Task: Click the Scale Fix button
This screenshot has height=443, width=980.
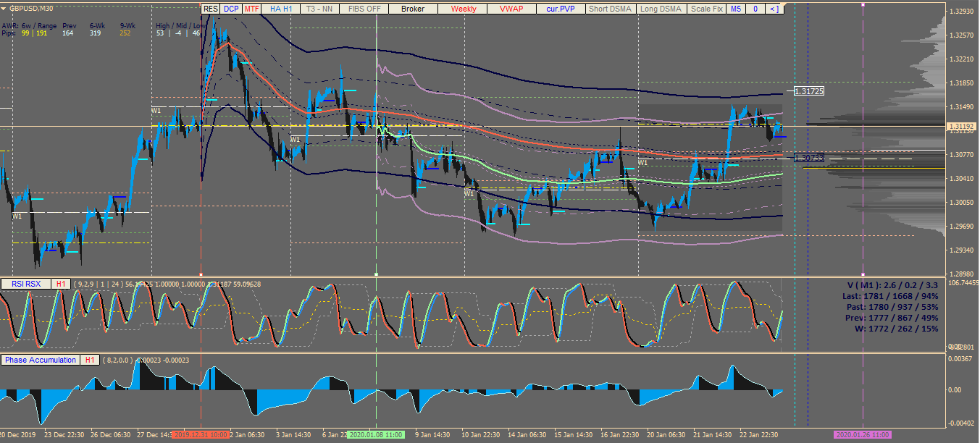Action: coord(706,9)
